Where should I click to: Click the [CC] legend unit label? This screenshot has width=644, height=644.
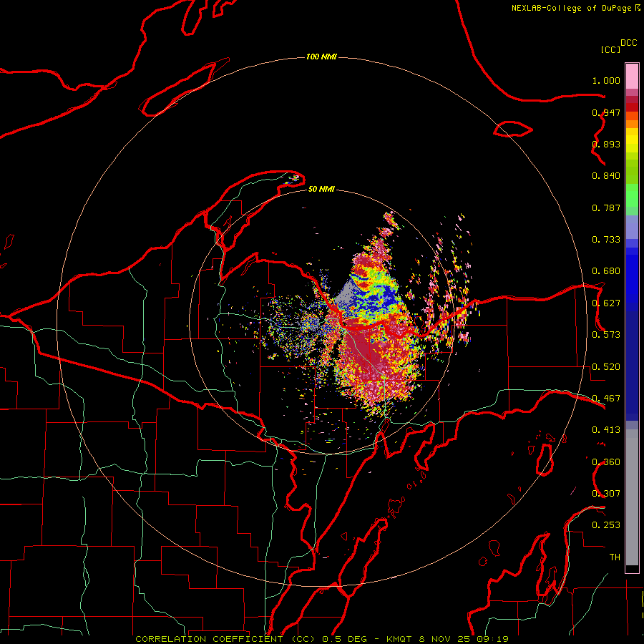click(x=610, y=49)
